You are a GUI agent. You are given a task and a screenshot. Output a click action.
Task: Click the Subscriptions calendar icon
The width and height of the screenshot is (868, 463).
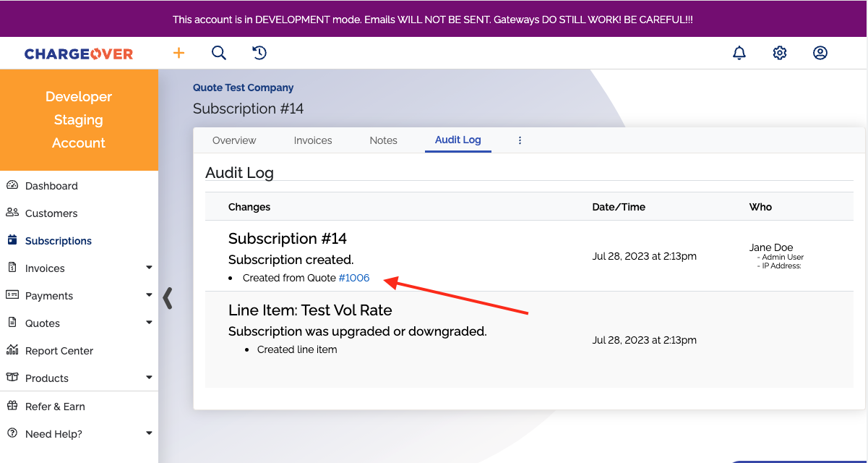click(12, 240)
